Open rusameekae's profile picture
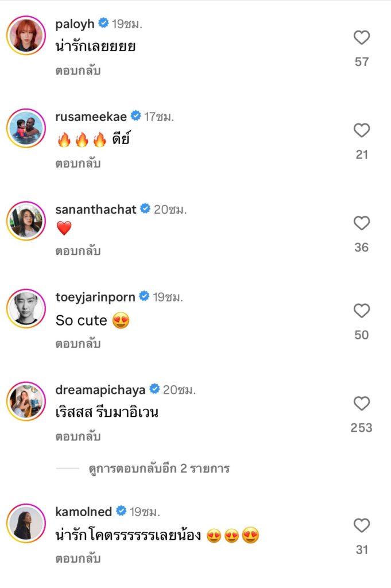Viewport: 391px width, 588px height. pyautogui.click(x=26, y=128)
